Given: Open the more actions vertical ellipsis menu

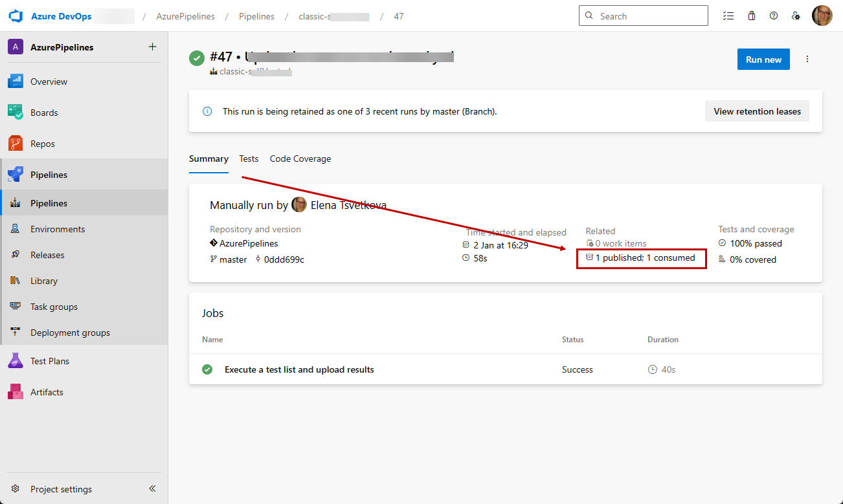Looking at the screenshot, I should click(807, 60).
